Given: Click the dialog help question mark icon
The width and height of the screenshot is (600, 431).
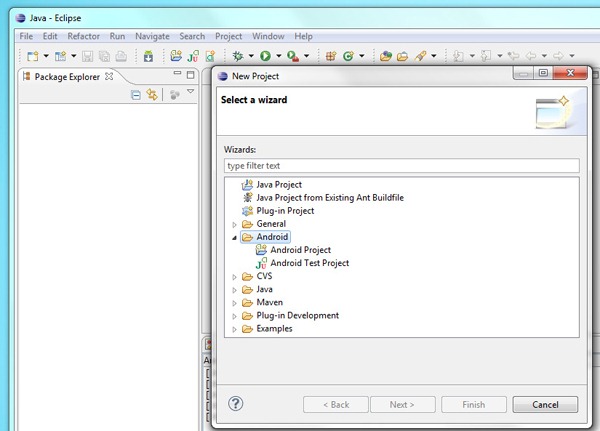Looking at the screenshot, I should click(235, 403).
